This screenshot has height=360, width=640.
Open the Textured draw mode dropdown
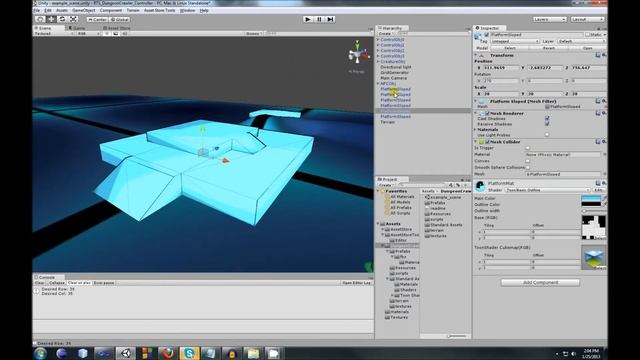(x=53, y=33)
